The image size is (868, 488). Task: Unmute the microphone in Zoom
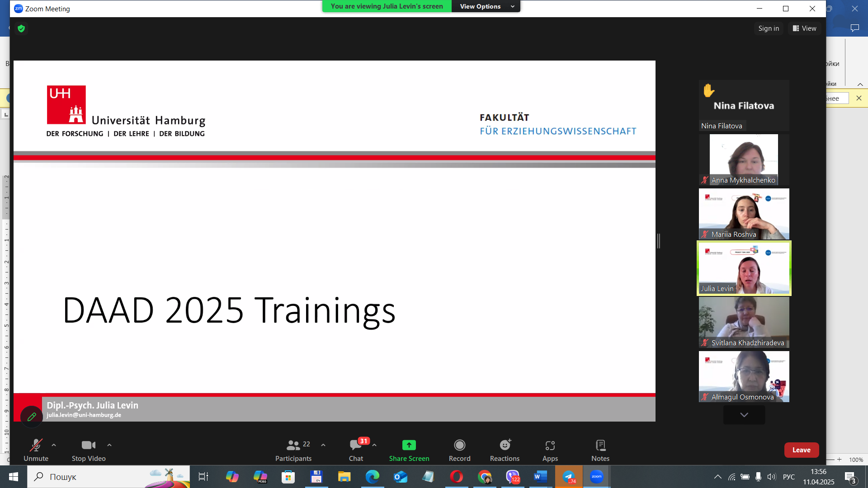tap(36, 450)
